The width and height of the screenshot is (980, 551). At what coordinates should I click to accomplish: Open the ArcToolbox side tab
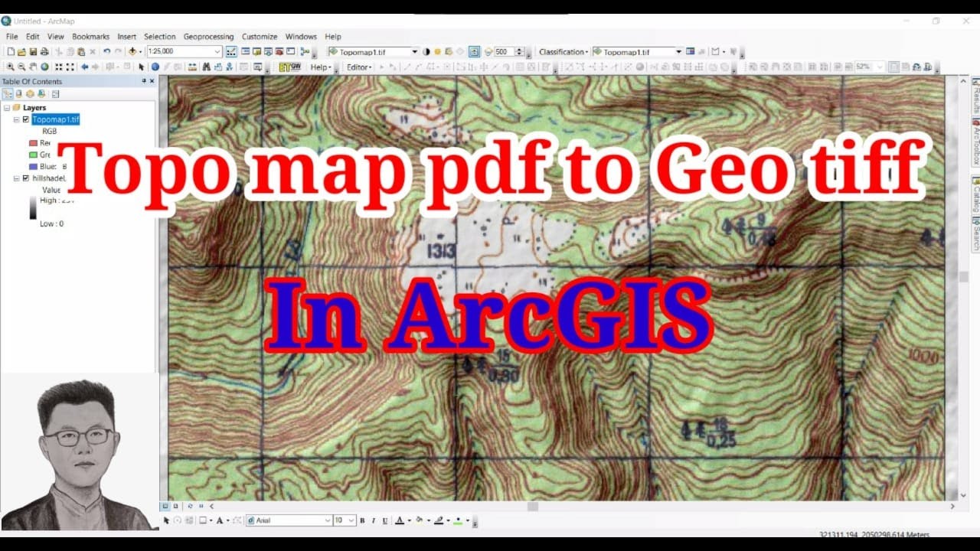point(976,142)
